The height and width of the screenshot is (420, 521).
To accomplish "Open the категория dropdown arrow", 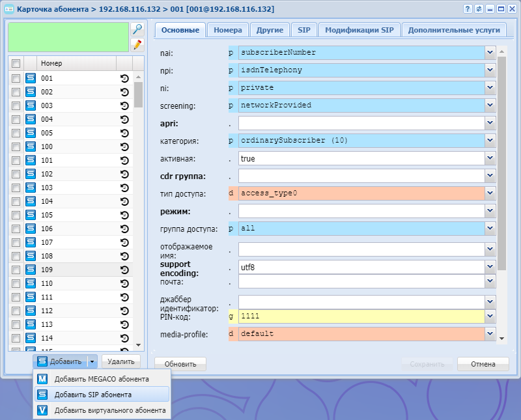I will [490, 140].
